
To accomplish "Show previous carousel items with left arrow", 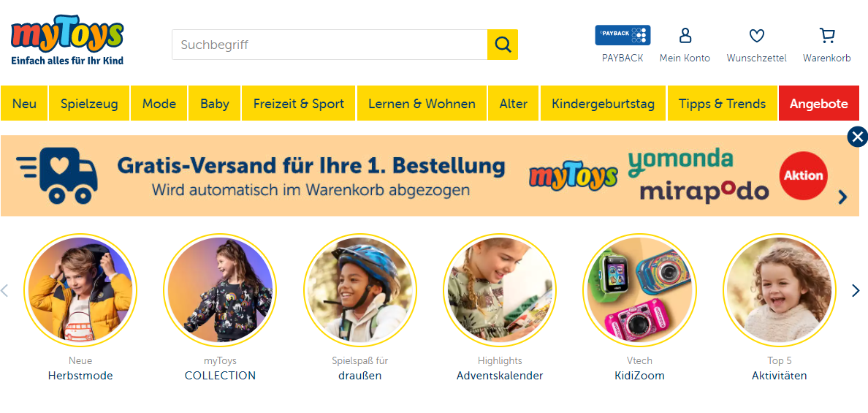I will coord(4,291).
